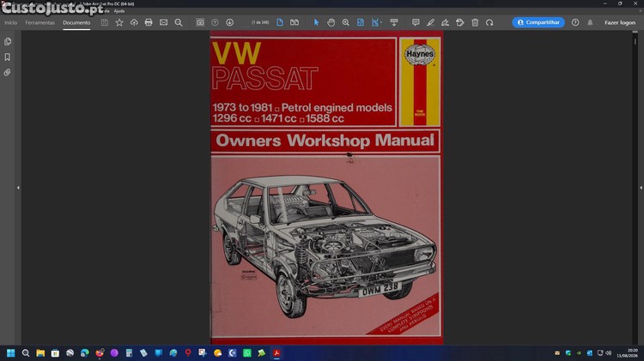The height and width of the screenshot is (361, 644).
Task: Enable reading mode with the scroll icon
Action: pyautogui.click(x=394, y=22)
